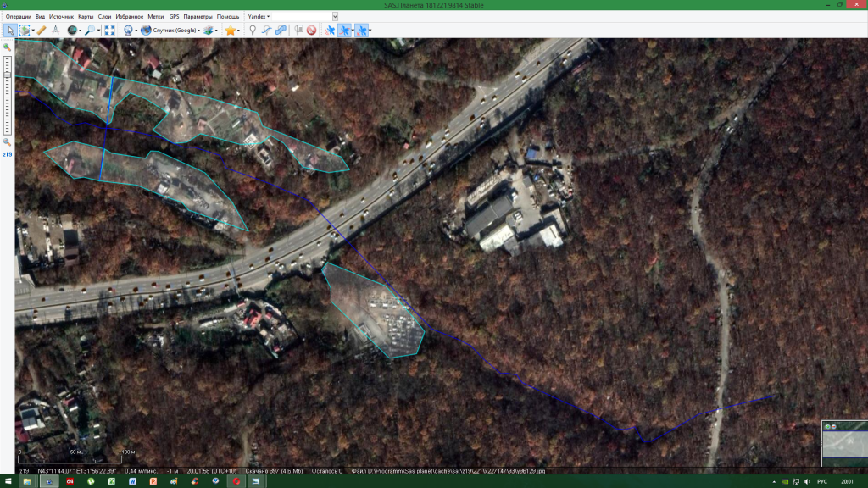The width and height of the screenshot is (868, 488).
Task: Open the Операции menu
Action: tap(18, 16)
